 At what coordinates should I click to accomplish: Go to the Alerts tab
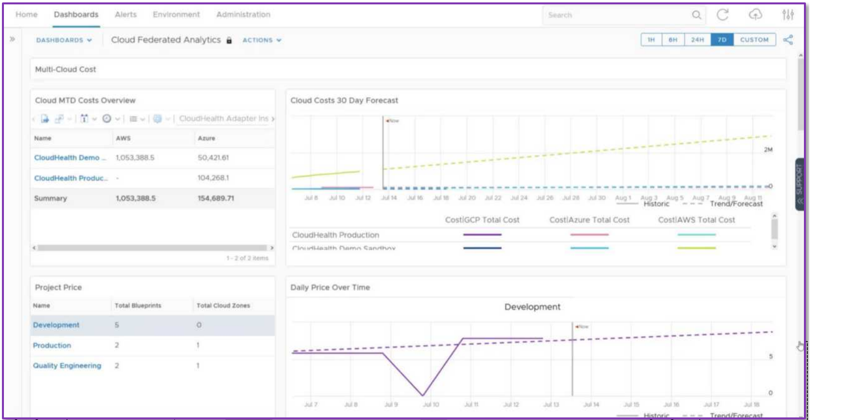pos(126,15)
